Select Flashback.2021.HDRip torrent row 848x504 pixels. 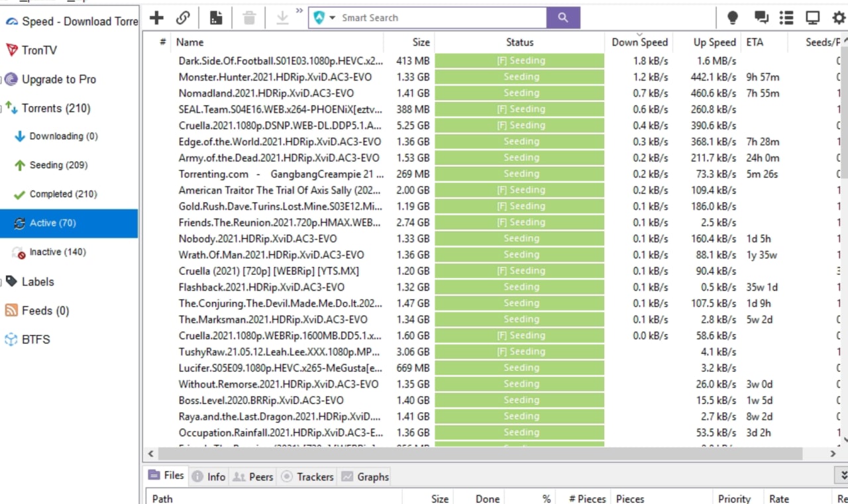point(492,287)
